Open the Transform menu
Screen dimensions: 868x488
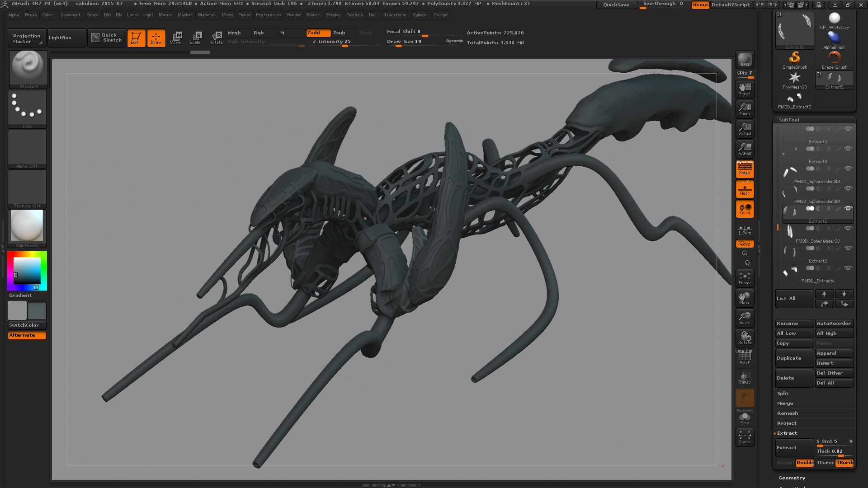395,14
